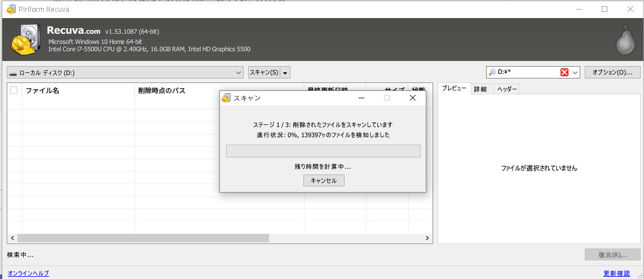Sort by the 削除時点のパス column header
Image resolution: width=644 pixels, height=279 pixels.
219,90
